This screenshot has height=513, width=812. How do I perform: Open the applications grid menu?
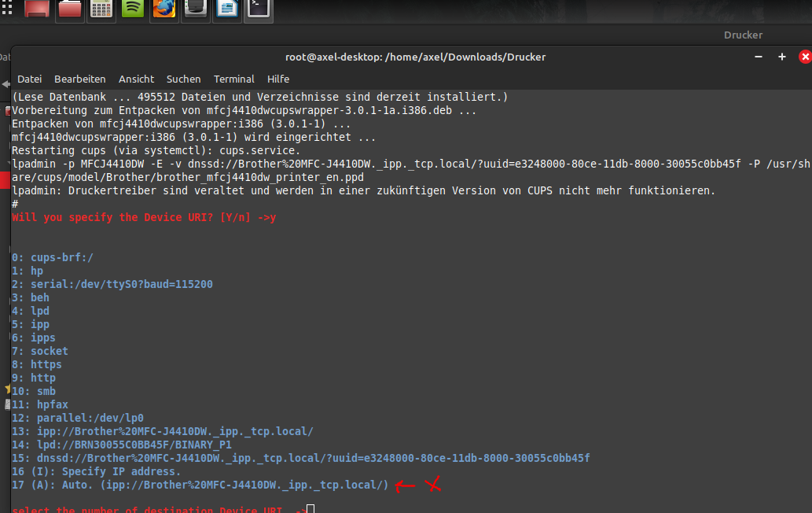coord(7,8)
